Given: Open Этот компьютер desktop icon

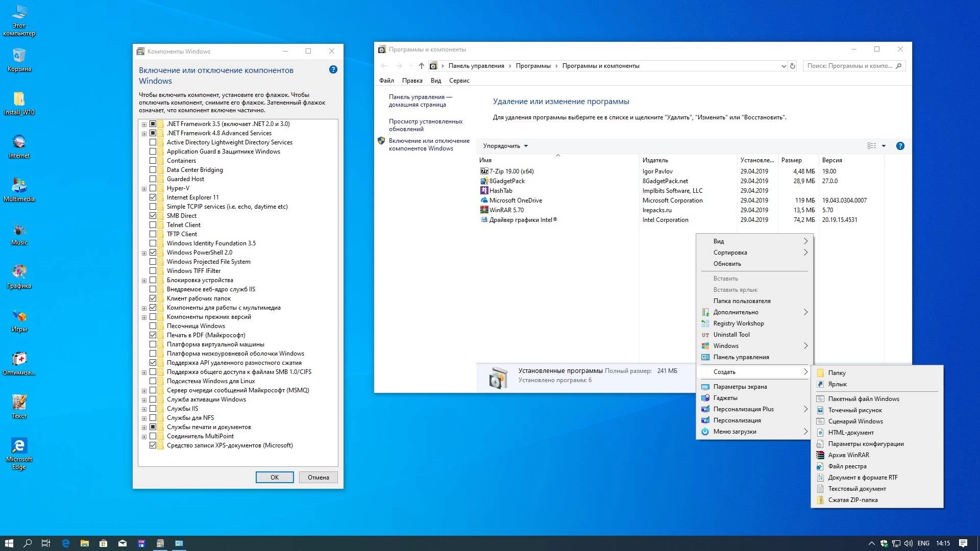Looking at the screenshot, I should point(19,20).
